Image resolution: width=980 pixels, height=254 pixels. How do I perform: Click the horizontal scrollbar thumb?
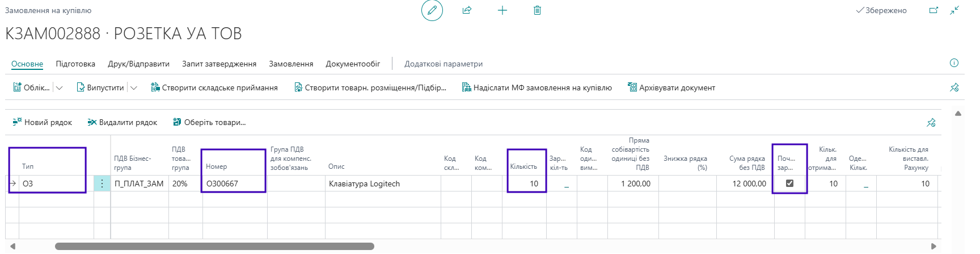214,246
